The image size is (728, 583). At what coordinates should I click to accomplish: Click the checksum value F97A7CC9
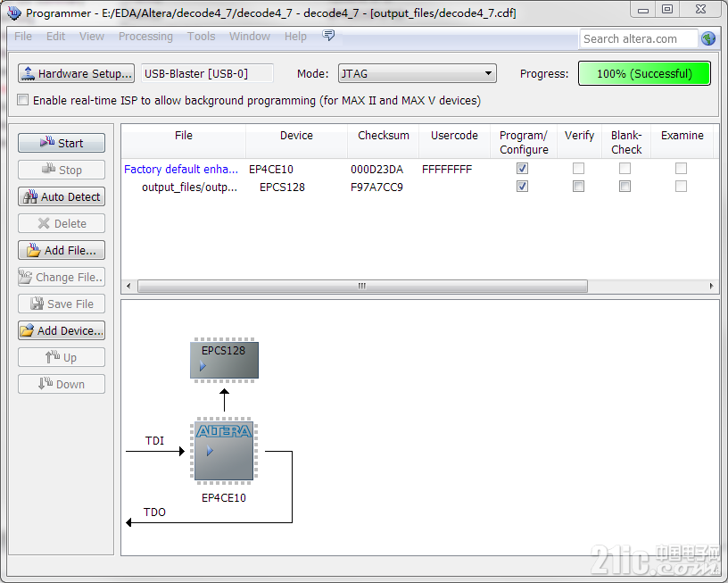pos(377,187)
